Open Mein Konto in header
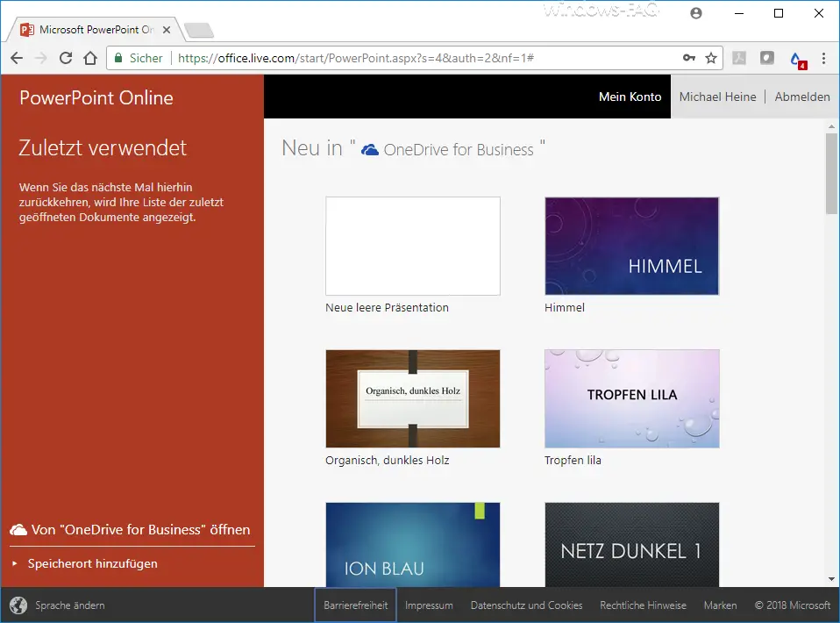 (630, 97)
